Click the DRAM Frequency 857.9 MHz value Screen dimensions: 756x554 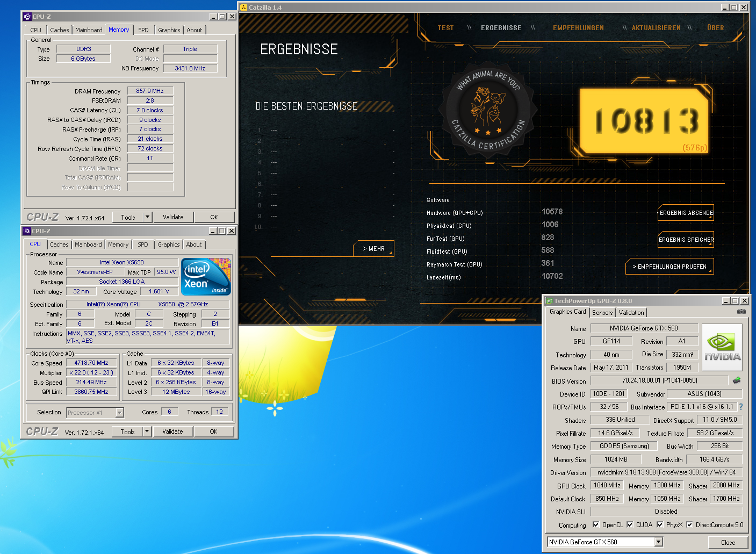pyautogui.click(x=150, y=91)
